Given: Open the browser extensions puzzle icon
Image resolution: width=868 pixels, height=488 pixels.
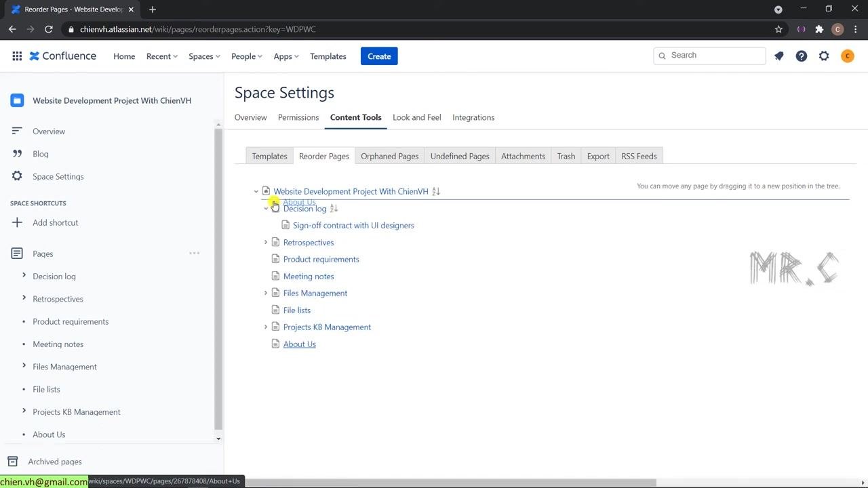Looking at the screenshot, I should point(819,29).
